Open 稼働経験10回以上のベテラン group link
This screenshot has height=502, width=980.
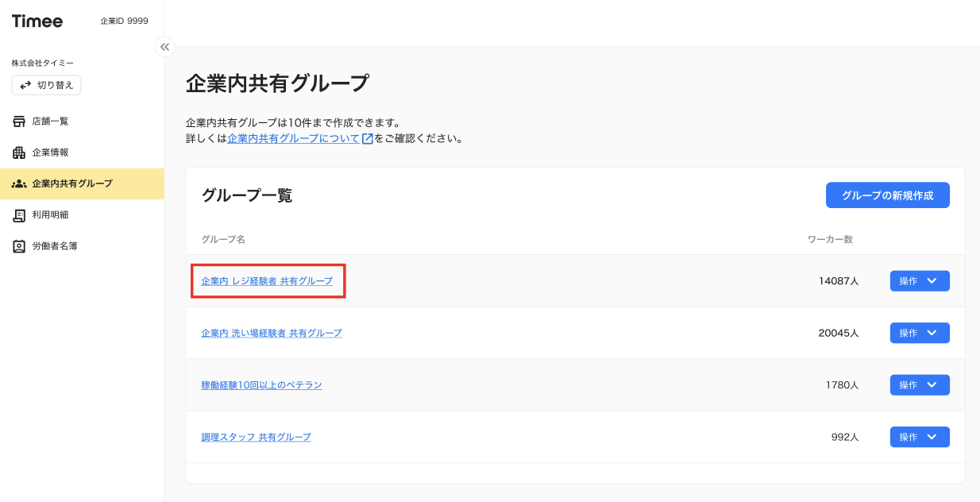pyautogui.click(x=262, y=385)
